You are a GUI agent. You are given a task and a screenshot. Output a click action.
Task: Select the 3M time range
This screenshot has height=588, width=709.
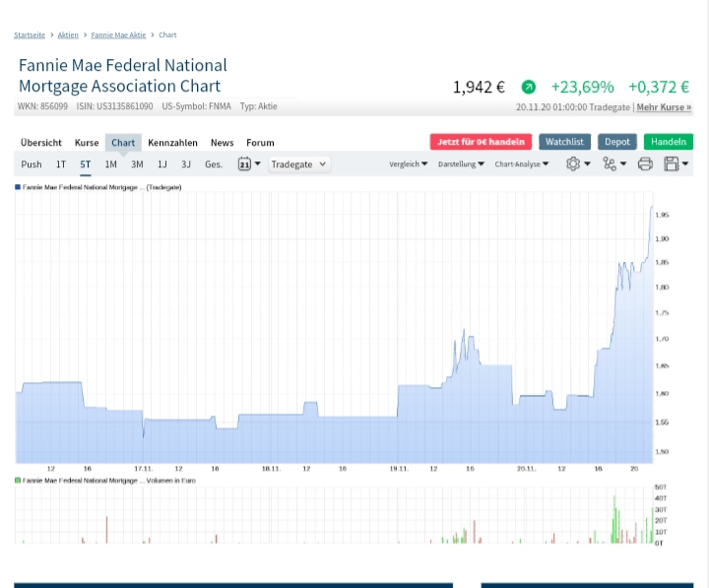click(x=137, y=164)
